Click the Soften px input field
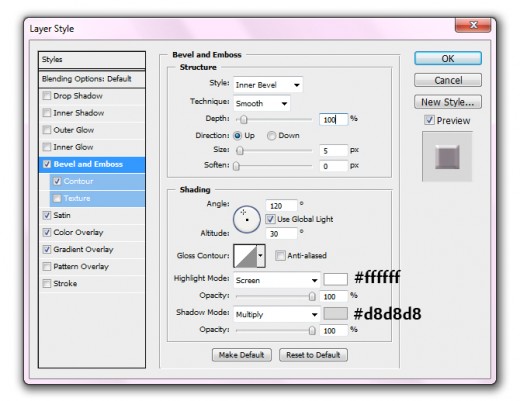This screenshot has height=401, width=520. click(333, 166)
